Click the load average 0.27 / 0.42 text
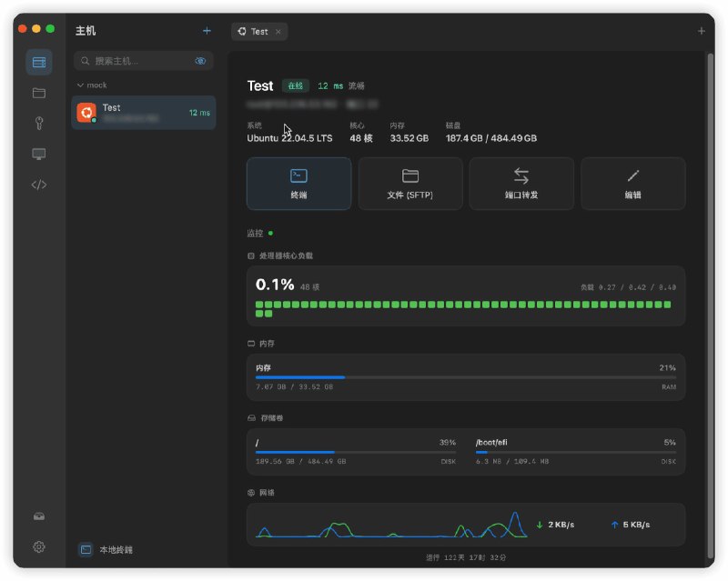 click(x=628, y=287)
